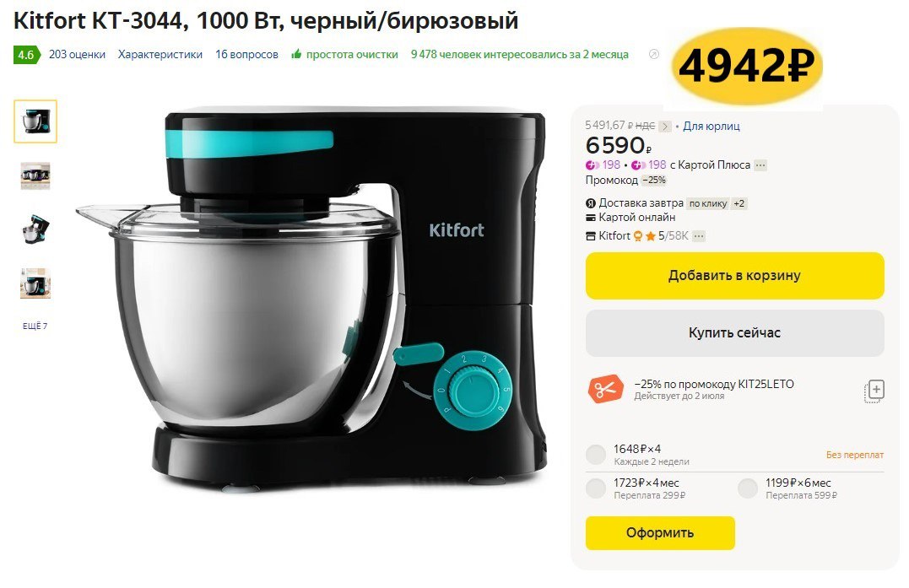Click the small share icon after interest count
This screenshot has height=588, width=909.
654,55
